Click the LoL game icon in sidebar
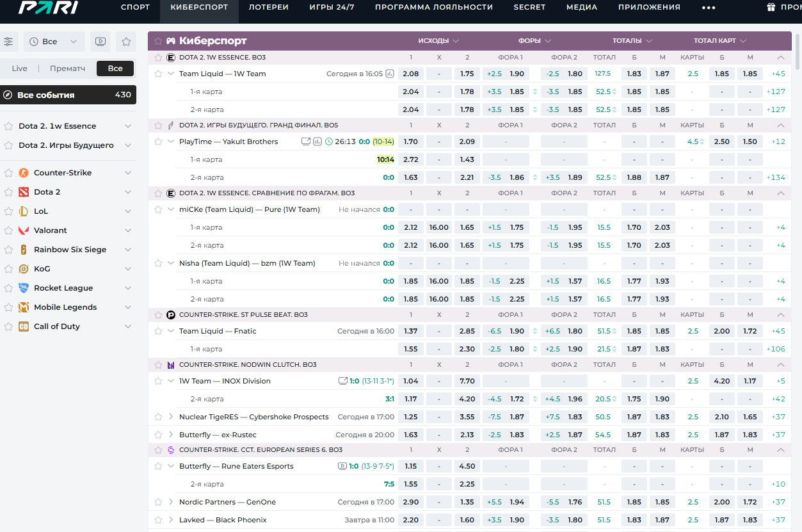 point(24,211)
